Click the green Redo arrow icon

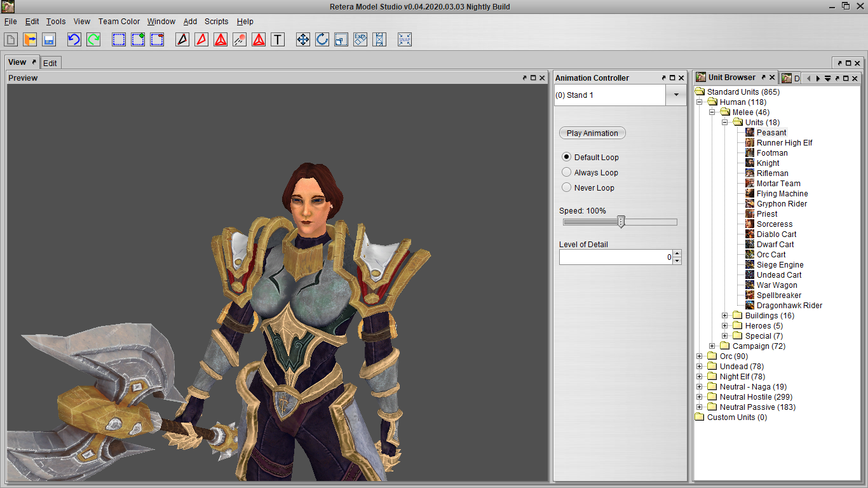pyautogui.click(x=93, y=39)
